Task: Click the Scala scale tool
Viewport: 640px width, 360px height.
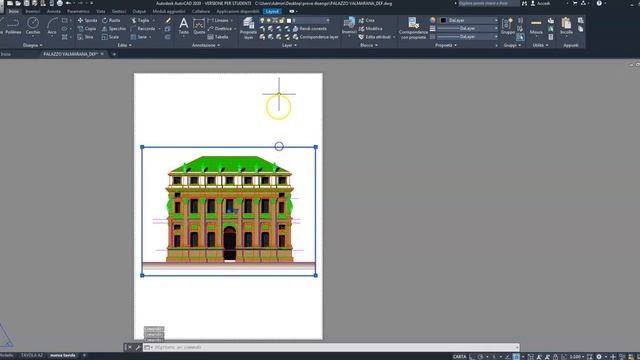Action: click(x=110, y=37)
